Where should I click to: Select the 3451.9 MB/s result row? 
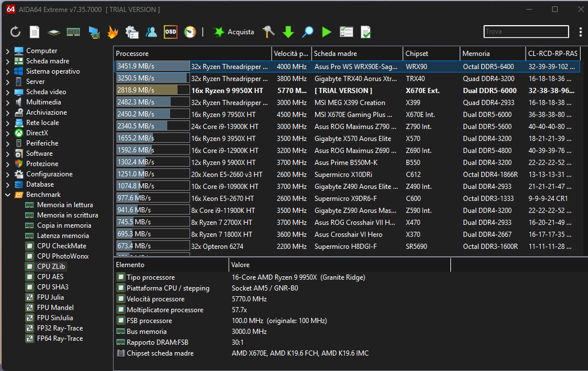click(347, 66)
